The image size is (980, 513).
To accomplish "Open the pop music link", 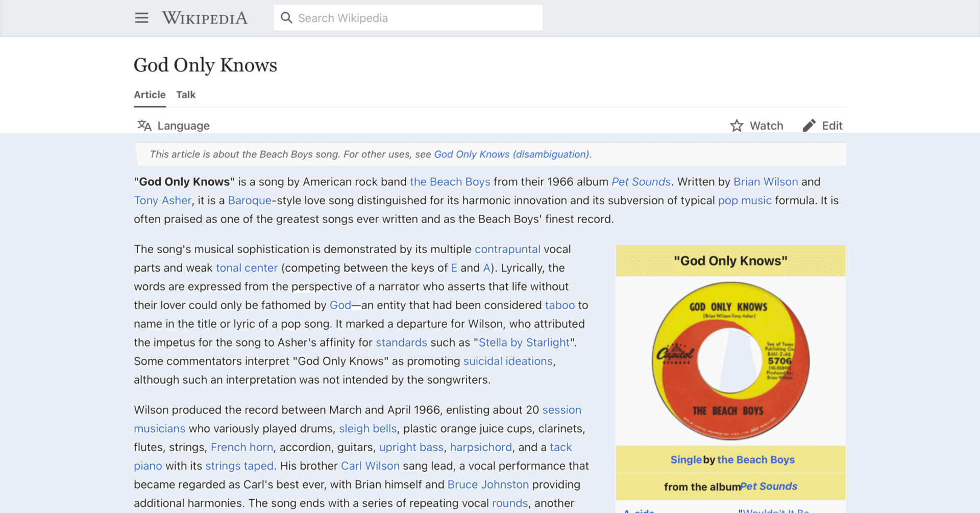I will pos(745,201).
